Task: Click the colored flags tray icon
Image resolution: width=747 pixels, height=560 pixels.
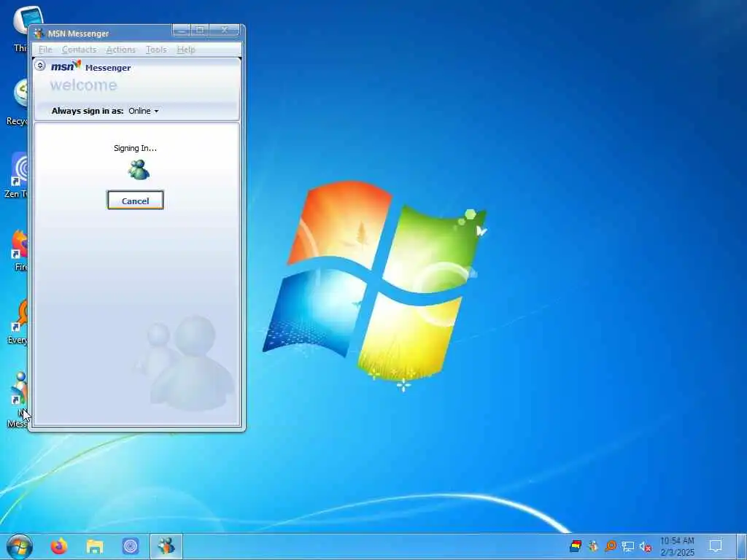Action: coord(576,546)
